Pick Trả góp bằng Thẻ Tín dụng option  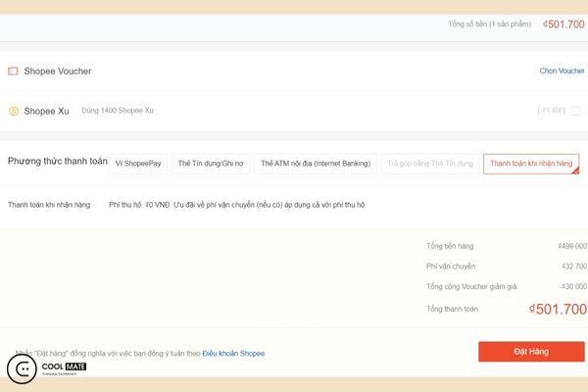[x=429, y=164]
